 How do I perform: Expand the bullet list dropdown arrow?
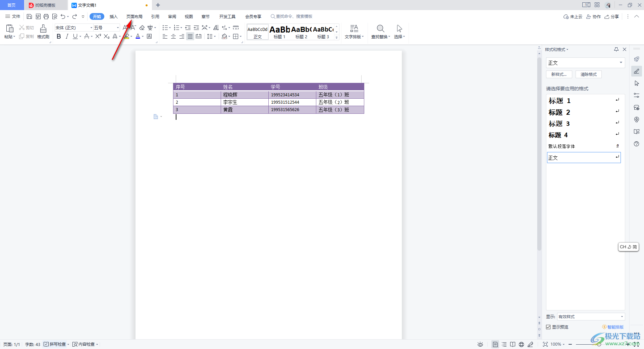point(170,28)
